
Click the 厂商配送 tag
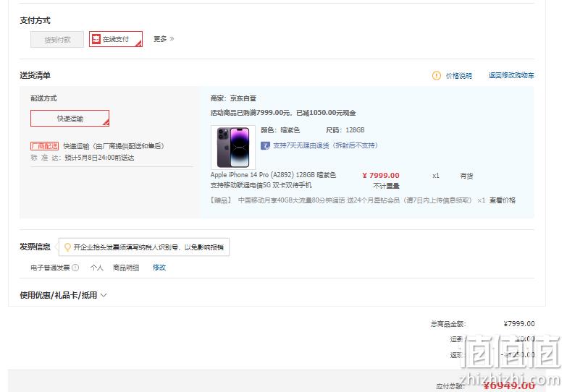[44, 146]
